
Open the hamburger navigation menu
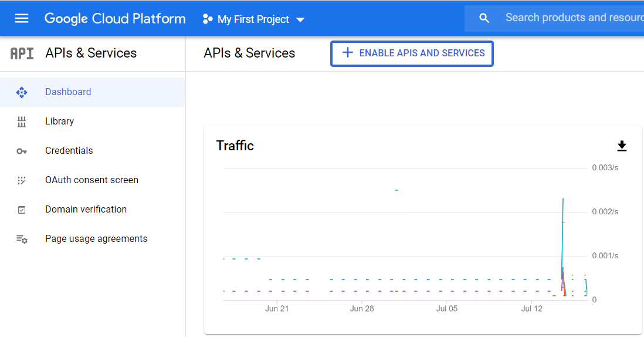point(22,18)
